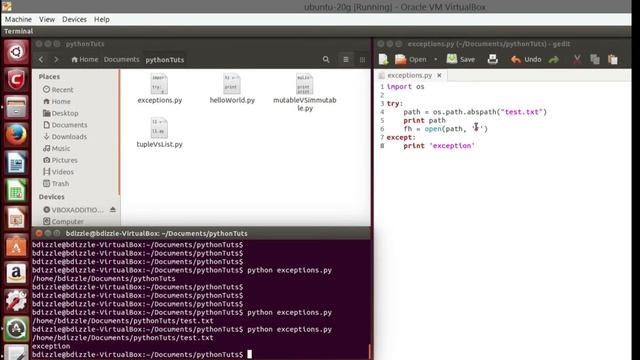
Task: Eject the VBOXADDITIO... device
Action: tap(113, 209)
